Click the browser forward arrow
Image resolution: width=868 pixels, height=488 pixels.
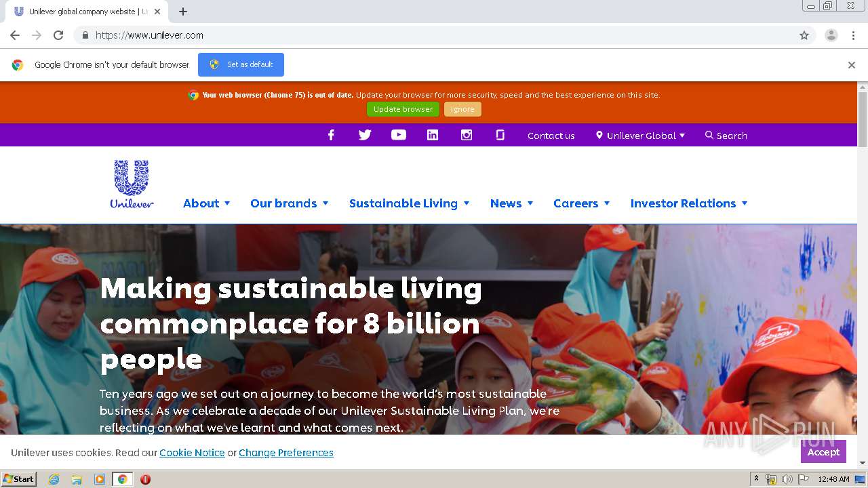click(37, 35)
